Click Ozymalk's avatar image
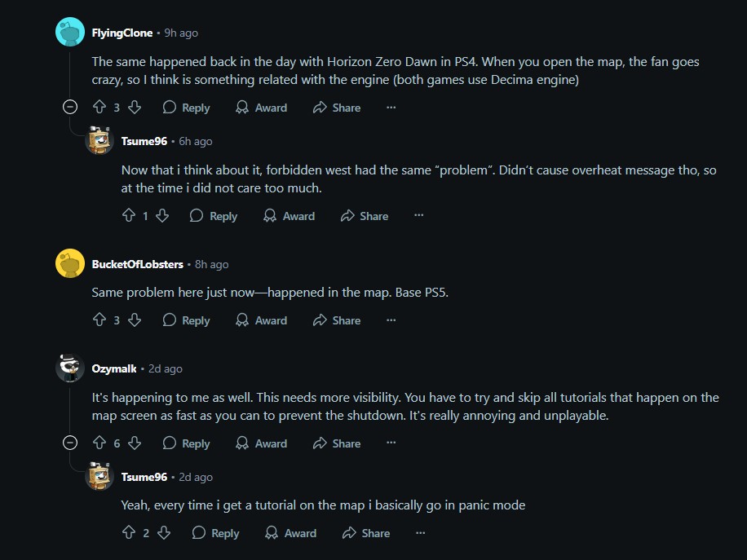This screenshot has width=747, height=560. (70, 368)
